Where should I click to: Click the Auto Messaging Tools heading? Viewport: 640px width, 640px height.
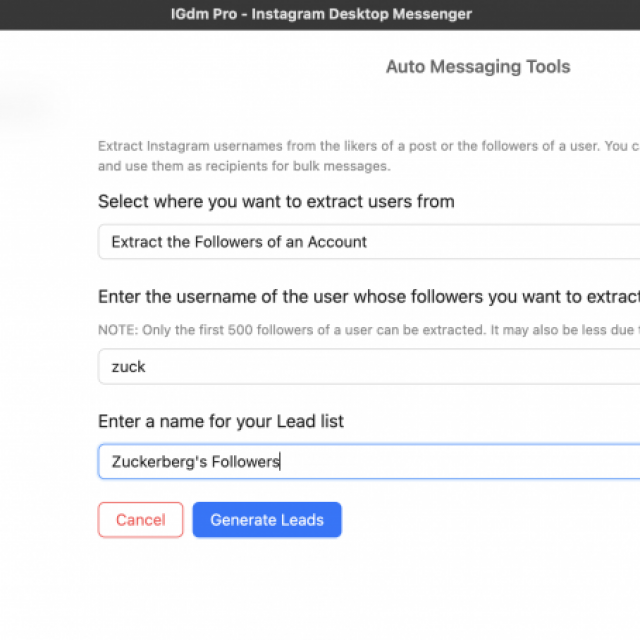click(x=478, y=67)
